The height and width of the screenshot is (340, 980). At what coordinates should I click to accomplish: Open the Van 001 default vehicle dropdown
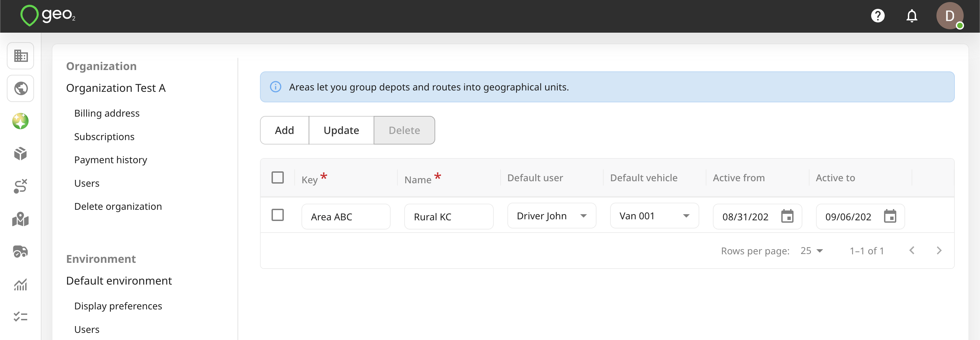(654, 216)
